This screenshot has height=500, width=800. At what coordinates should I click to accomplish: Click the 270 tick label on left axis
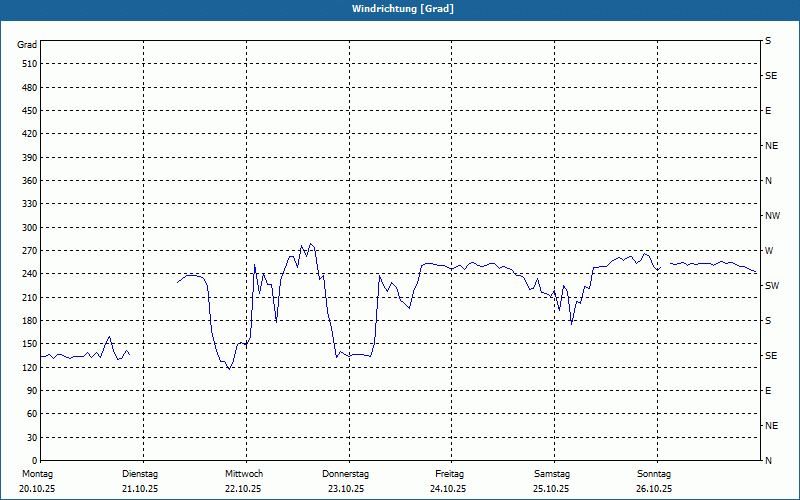30,251
